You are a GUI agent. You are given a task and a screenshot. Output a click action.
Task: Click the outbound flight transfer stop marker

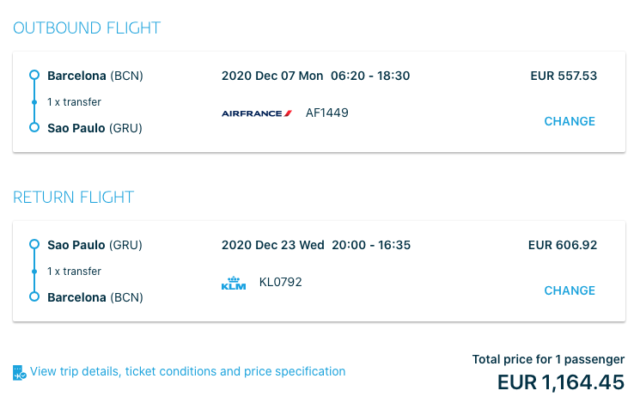pos(34,101)
